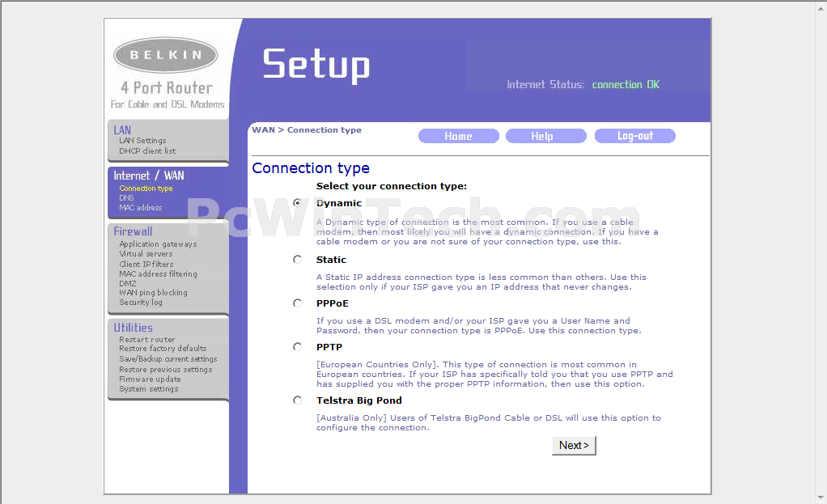Open Save/Backup current settings
The width and height of the screenshot is (827, 504).
168,359
